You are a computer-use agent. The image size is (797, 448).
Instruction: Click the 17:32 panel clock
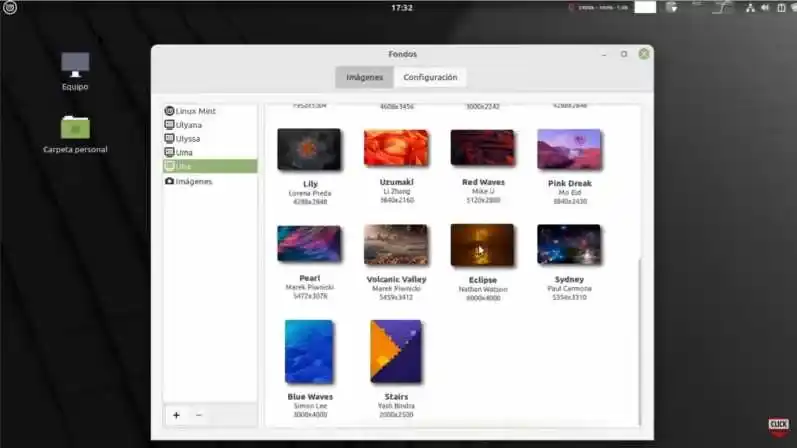click(402, 8)
